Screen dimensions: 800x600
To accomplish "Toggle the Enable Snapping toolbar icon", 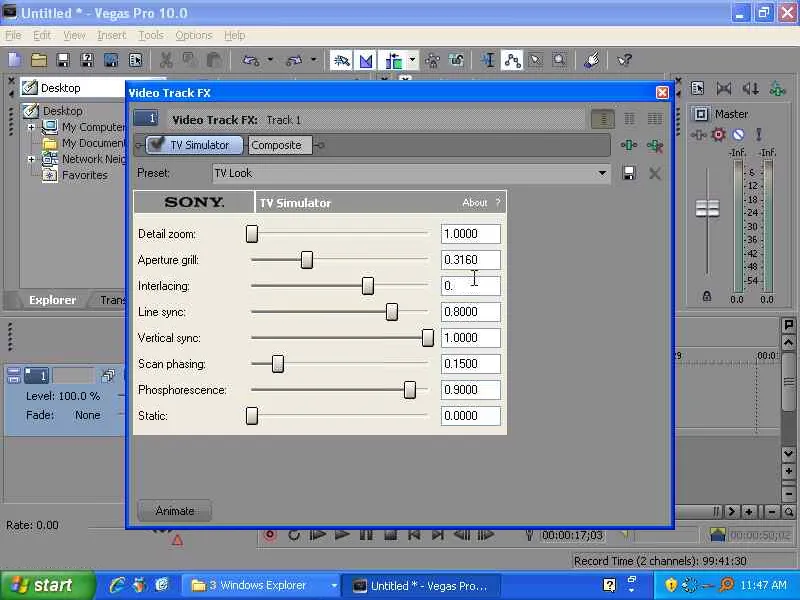I will tap(341, 61).
